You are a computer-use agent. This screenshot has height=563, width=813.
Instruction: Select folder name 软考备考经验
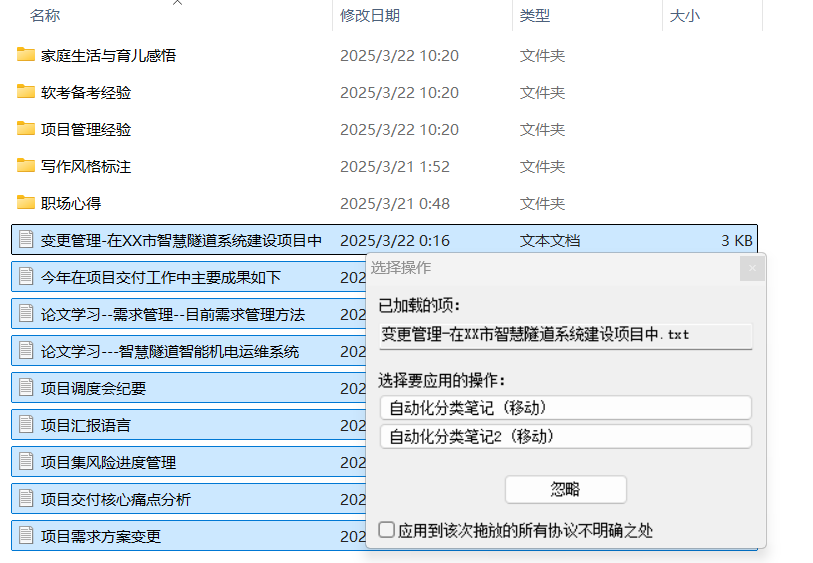click(x=86, y=92)
